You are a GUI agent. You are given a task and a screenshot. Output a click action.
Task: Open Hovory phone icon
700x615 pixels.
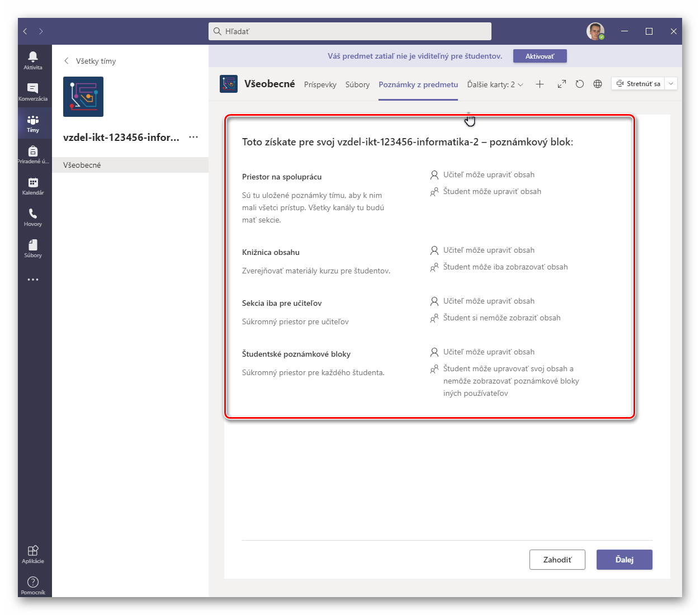[x=33, y=216]
